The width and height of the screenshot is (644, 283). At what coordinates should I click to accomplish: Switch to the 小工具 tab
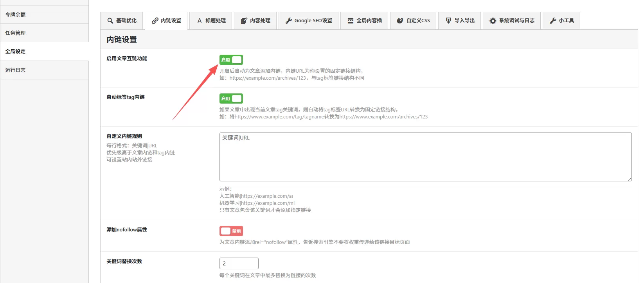click(562, 21)
